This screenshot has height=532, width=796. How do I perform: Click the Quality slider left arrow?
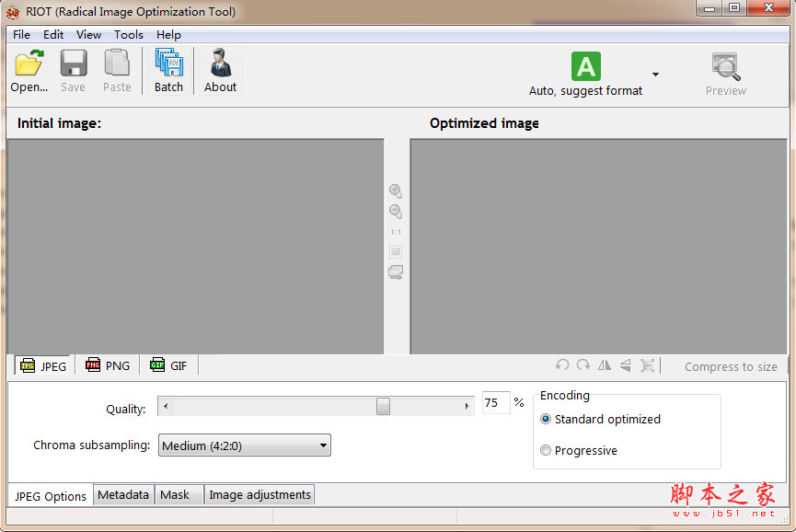pyautogui.click(x=166, y=406)
